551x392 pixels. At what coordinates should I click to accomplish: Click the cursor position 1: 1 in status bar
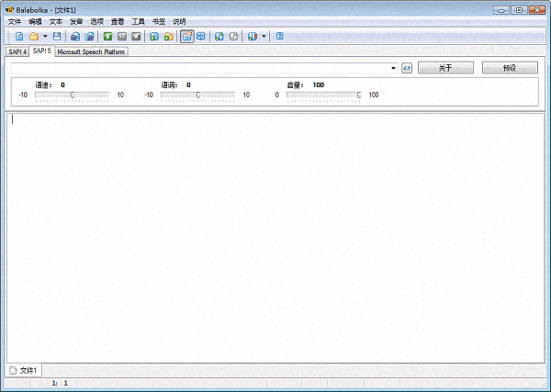point(60,383)
